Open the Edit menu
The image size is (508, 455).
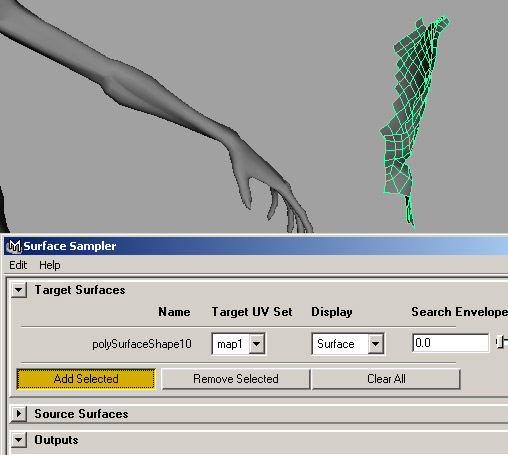18,265
